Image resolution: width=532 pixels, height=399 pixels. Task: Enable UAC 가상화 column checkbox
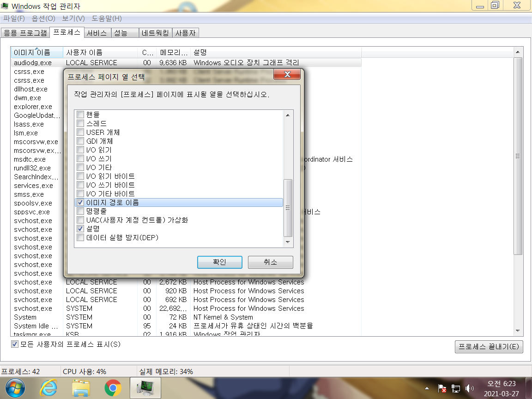point(80,220)
